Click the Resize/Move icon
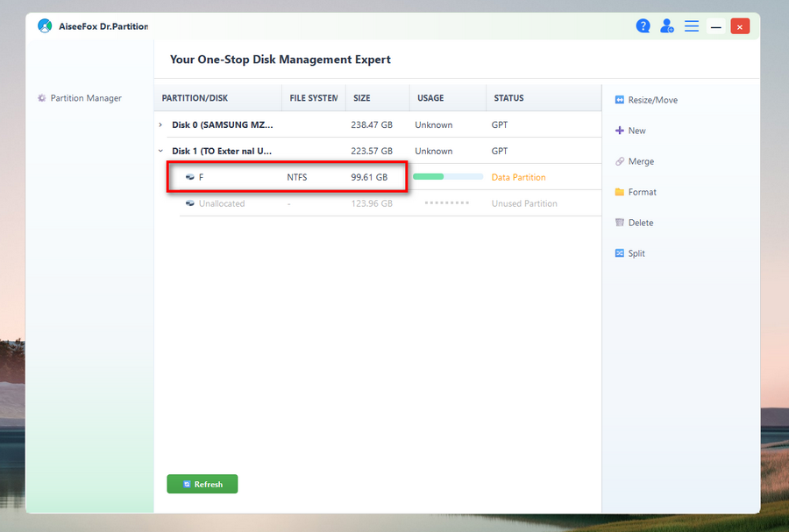The image size is (789, 532). [x=620, y=100]
